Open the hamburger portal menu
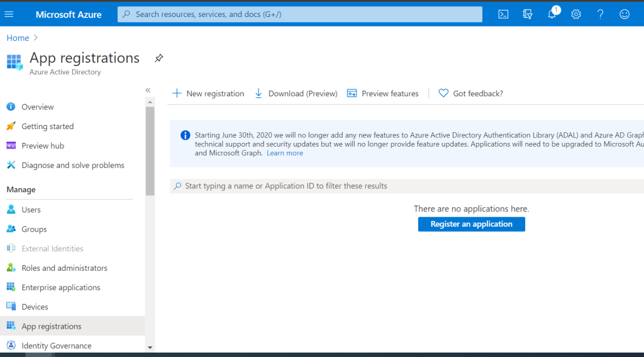644x357 pixels. coord(9,14)
